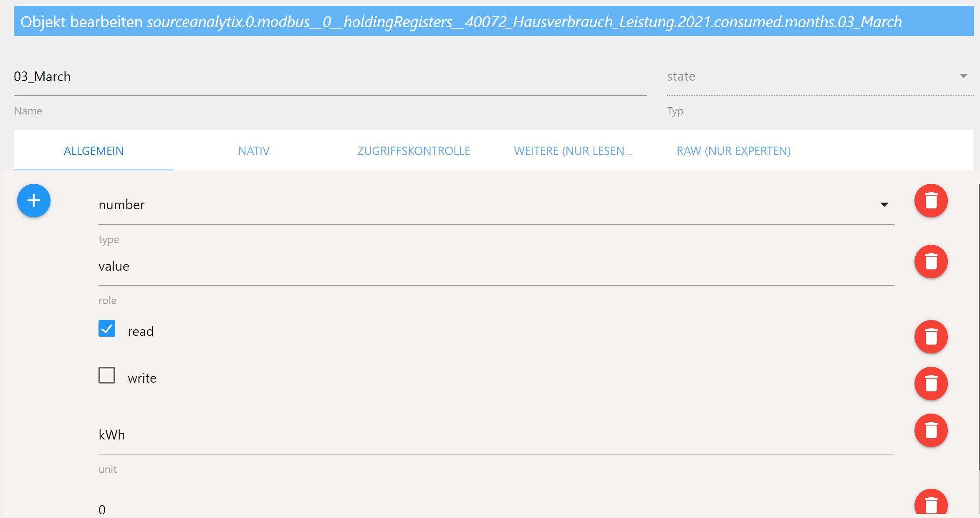The image size is (980, 518).
Task: Click trash icon beside the 0 value
Action: click(x=931, y=505)
